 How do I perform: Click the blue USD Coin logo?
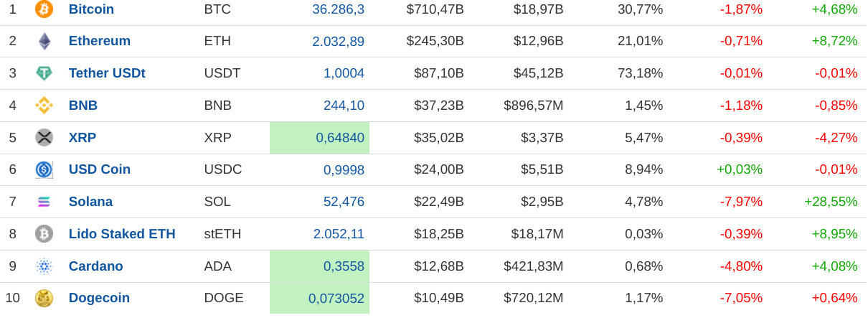pos(44,169)
